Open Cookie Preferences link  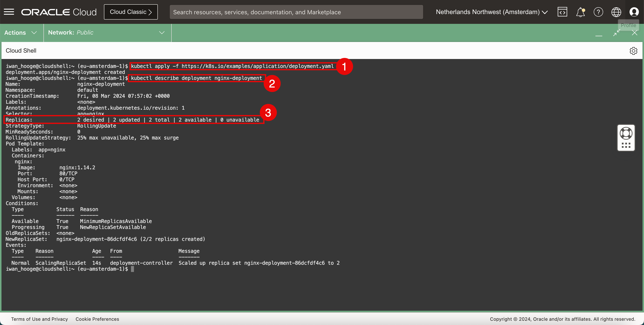97,319
